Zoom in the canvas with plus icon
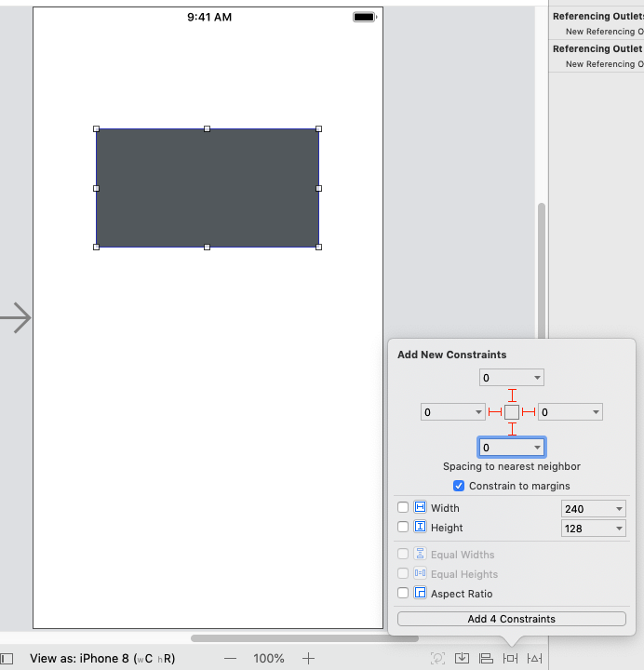Viewport: 644px width, 670px height. click(308, 658)
